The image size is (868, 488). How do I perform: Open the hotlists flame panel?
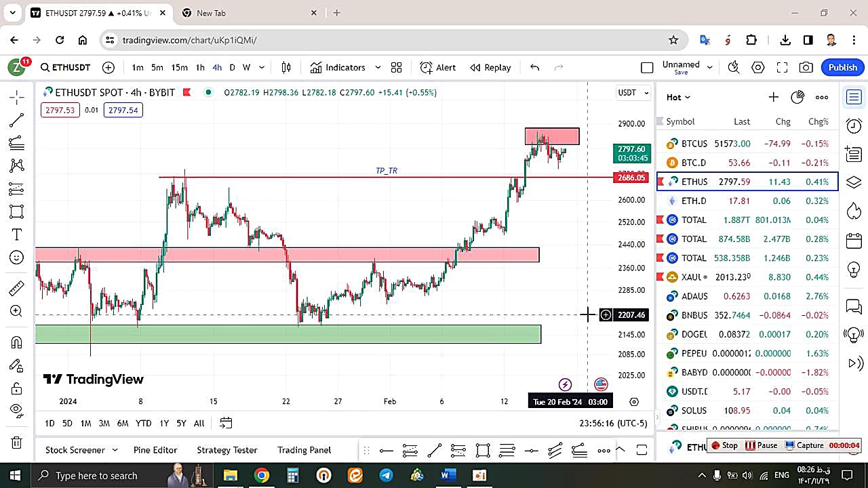point(854,211)
